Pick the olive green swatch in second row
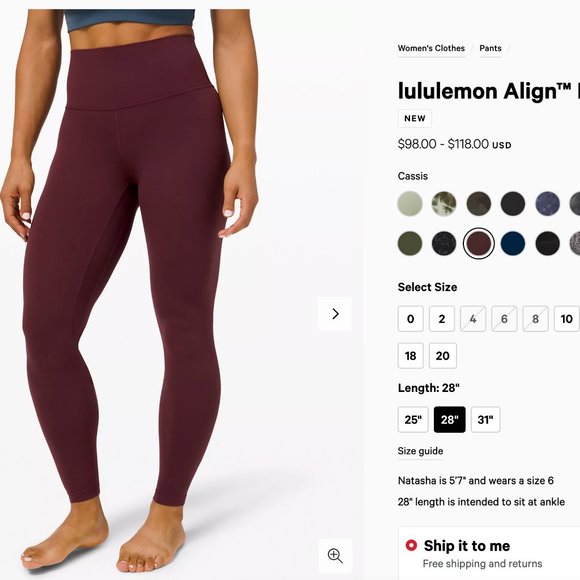The height and width of the screenshot is (580, 580). [410, 243]
